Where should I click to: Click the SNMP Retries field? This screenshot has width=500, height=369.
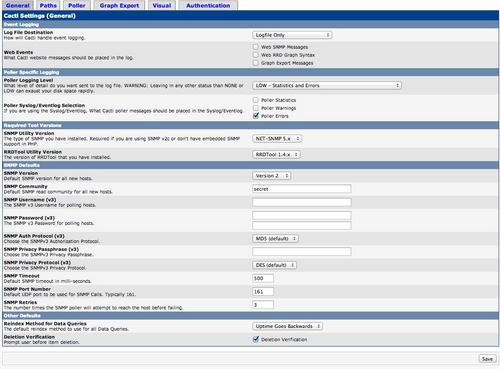[263, 305]
